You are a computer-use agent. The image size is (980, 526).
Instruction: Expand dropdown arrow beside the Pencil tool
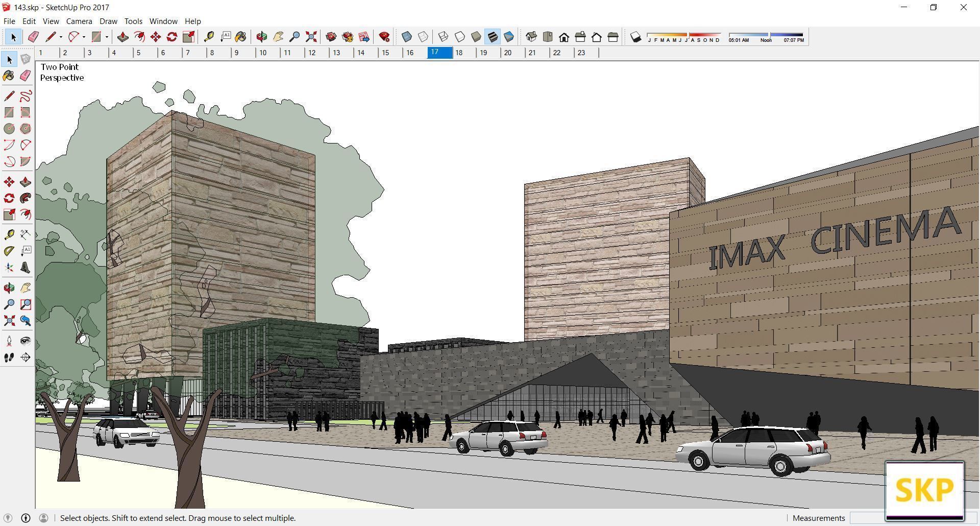tap(61, 37)
